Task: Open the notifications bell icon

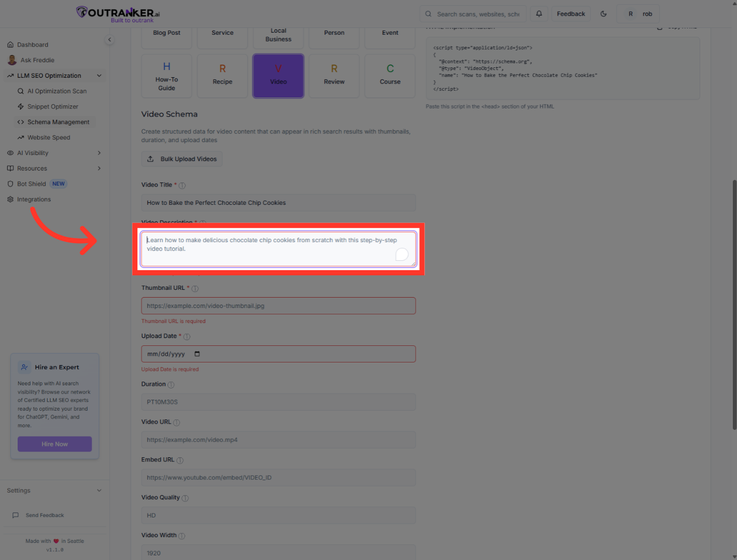Action: 538,13
